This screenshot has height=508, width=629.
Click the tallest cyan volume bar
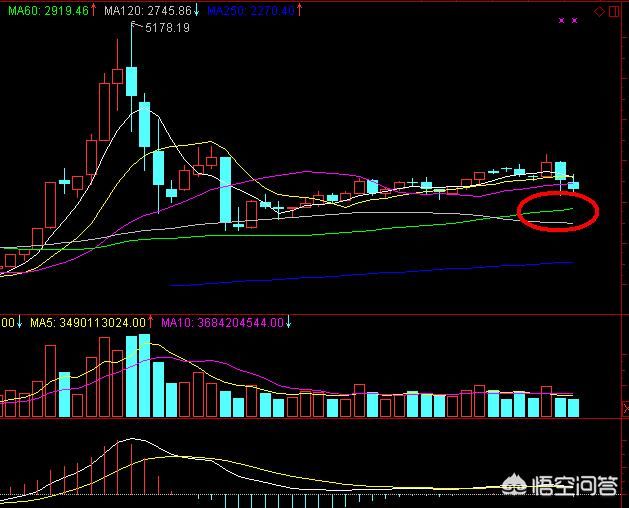[131, 376]
